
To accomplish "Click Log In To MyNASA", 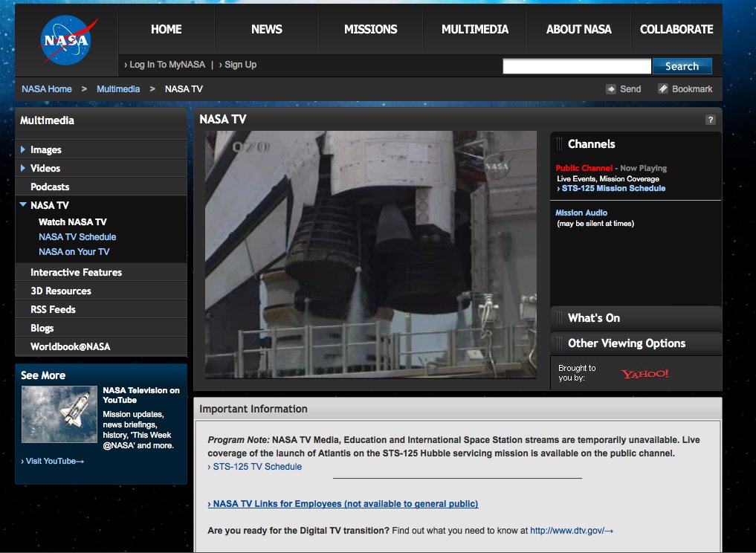I will click(167, 65).
